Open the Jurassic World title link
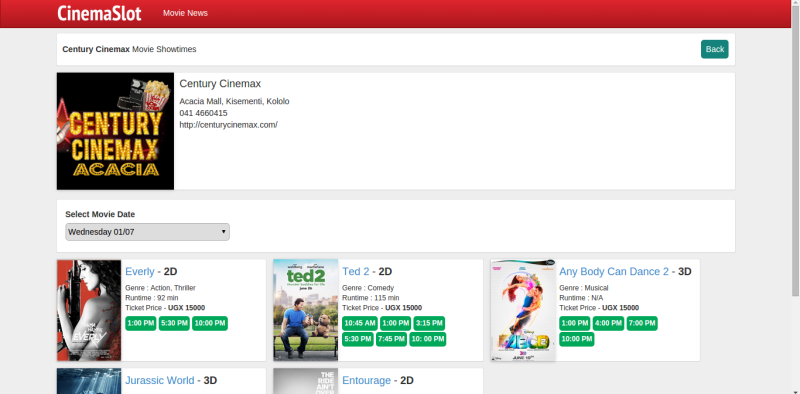 (160, 380)
